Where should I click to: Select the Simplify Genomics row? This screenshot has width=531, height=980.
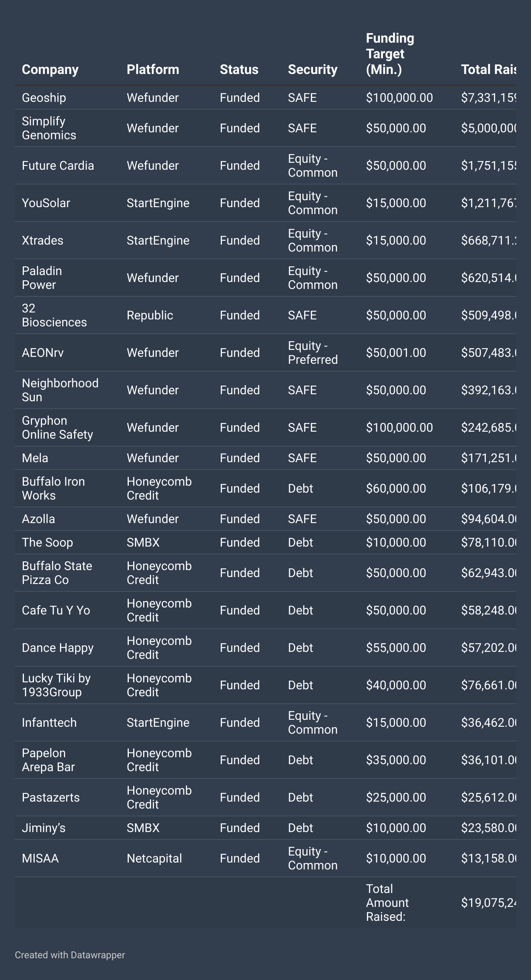265,128
